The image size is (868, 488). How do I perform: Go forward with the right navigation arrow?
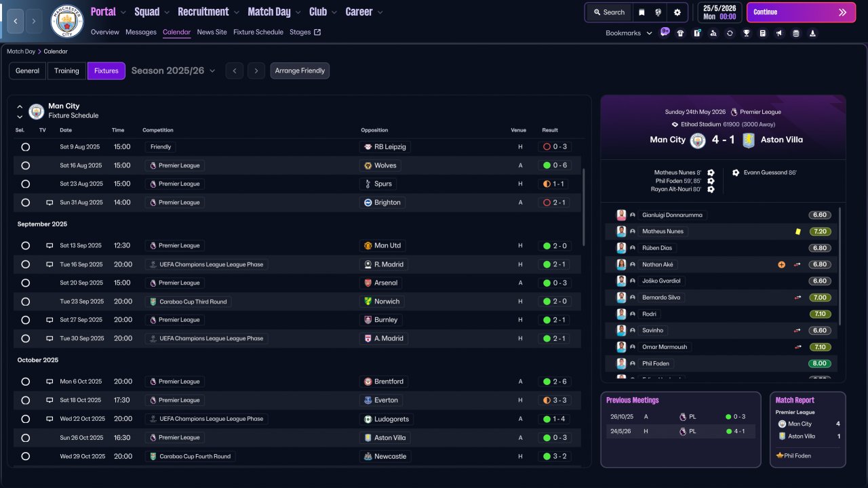click(33, 21)
